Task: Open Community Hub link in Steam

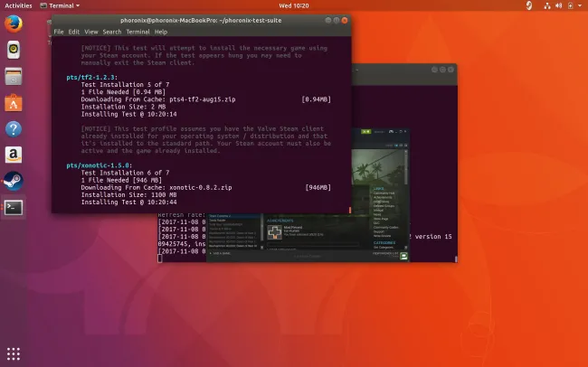Action: tap(385, 193)
